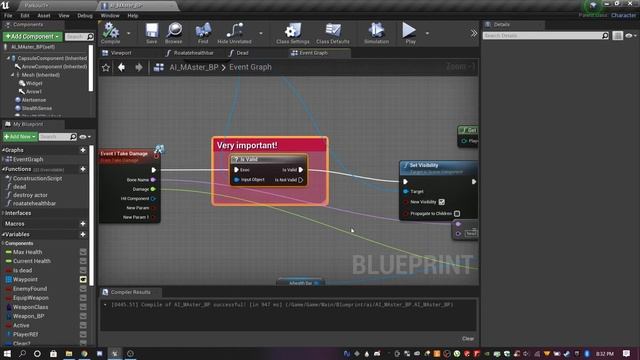Toggle Waypoint variable editable eye
The width and height of the screenshot is (640, 360).
[83, 279]
